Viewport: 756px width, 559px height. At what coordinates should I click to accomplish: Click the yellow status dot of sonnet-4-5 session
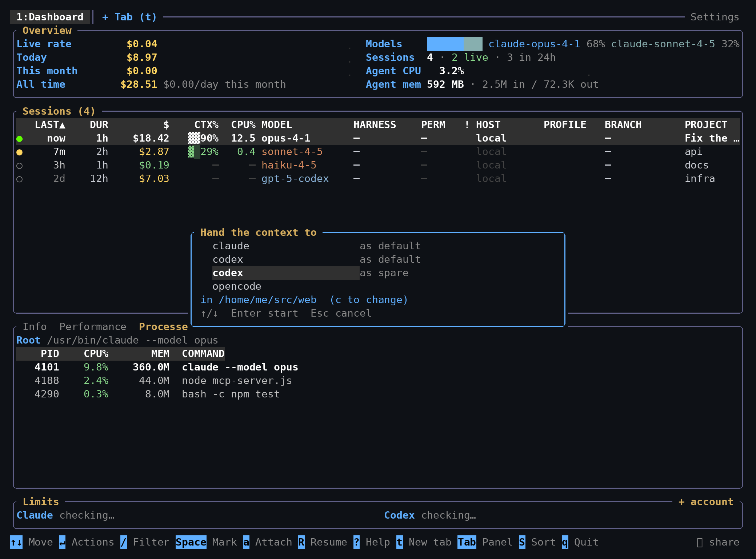pyautogui.click(x=20, y=152)
